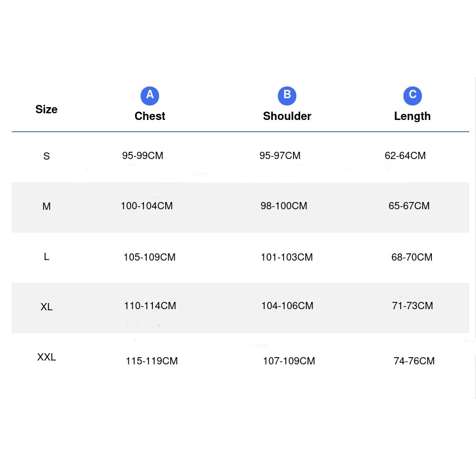Click the blue circle C icon

click(412, 95)
